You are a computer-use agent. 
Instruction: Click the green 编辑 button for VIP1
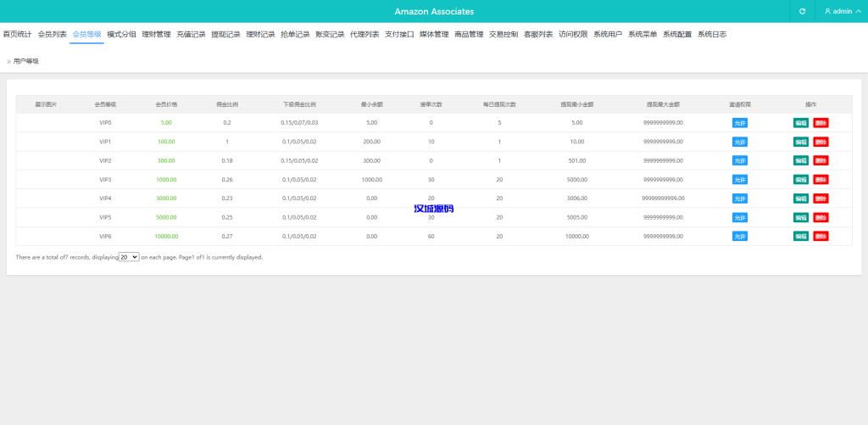click(800, 142)
